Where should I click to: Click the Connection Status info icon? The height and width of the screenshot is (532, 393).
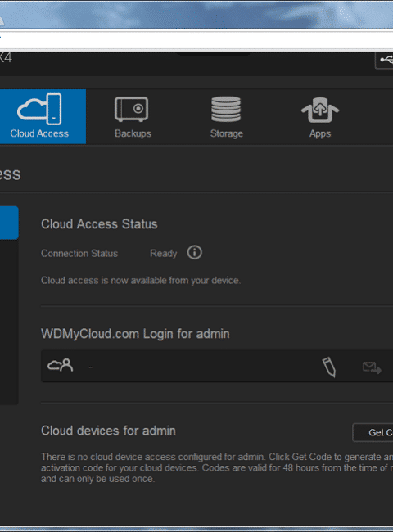pyautogui.click(x=195, y=252)
